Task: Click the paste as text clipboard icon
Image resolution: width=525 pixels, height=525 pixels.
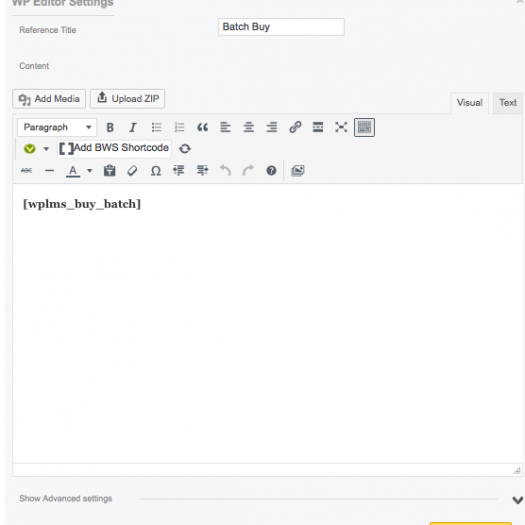Action: click(109, 171)
